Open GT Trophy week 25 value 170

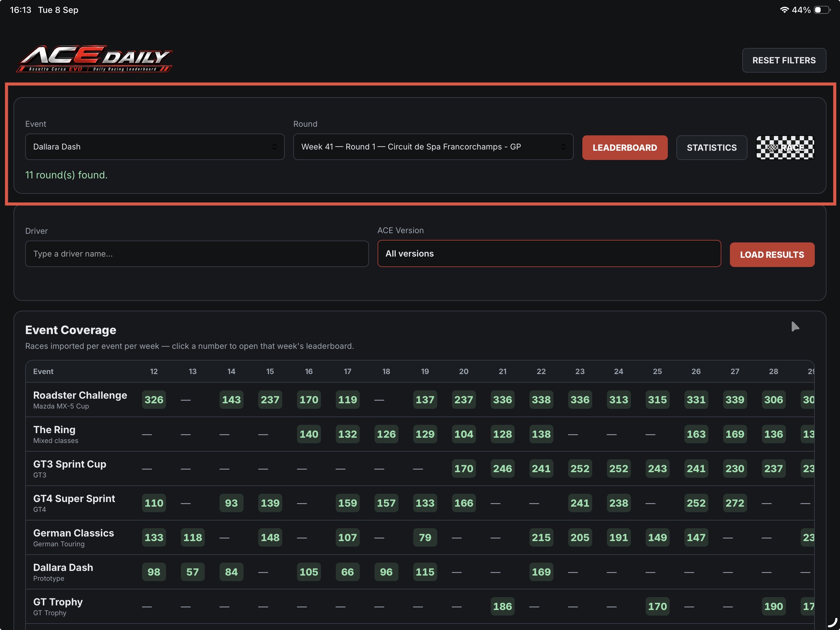[x=657, y=606]
